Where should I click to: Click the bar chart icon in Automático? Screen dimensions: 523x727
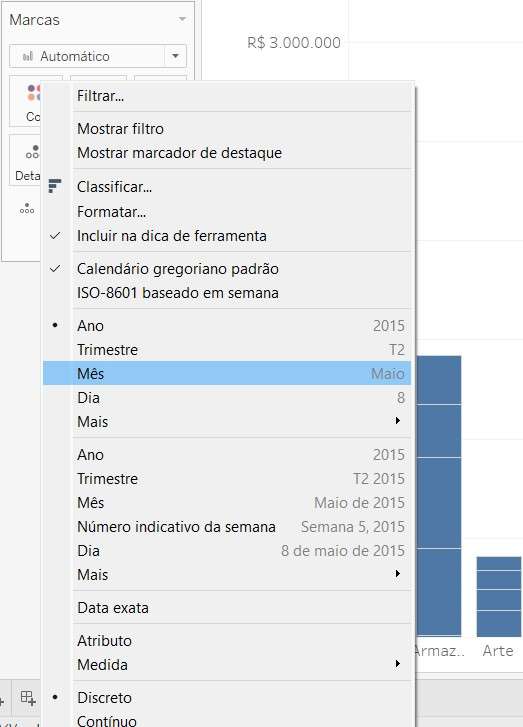pyautogui.click(x=28, y=56)
